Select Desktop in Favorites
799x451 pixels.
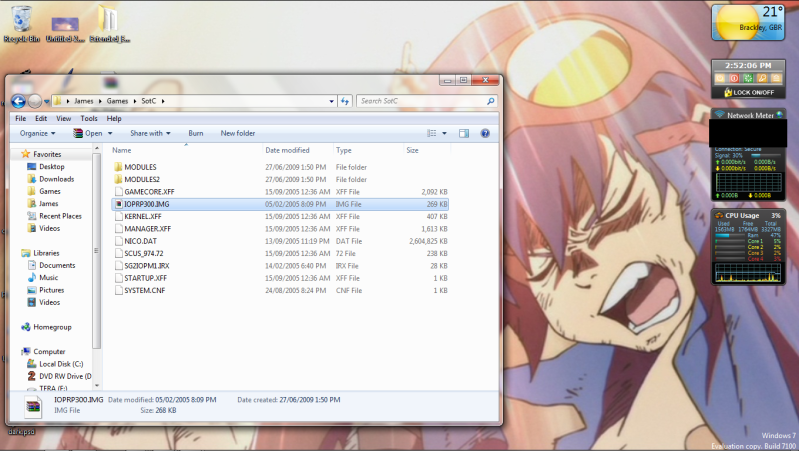51,167
